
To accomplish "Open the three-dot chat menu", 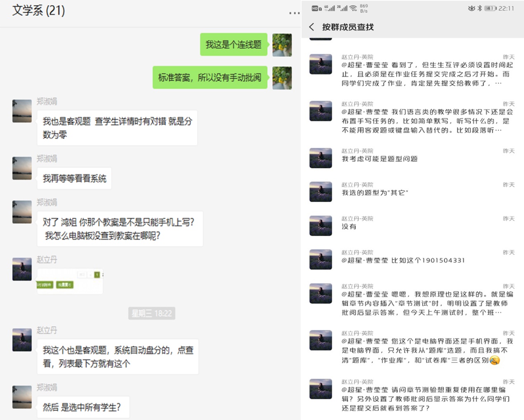I will 294,13.
